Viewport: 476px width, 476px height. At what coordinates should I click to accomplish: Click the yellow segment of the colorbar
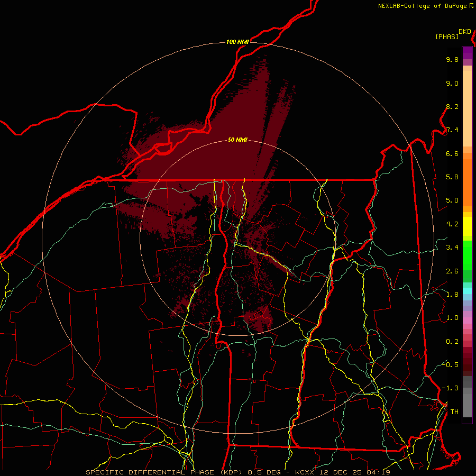[467, 226]
